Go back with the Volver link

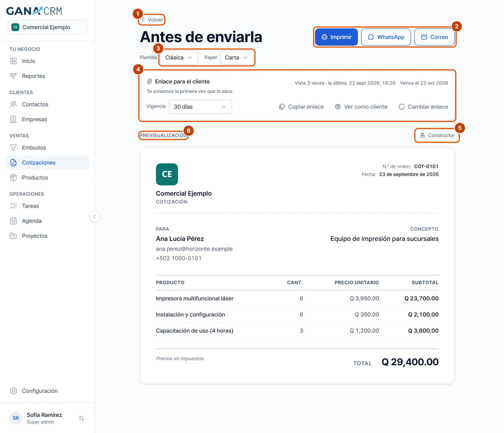152,20
